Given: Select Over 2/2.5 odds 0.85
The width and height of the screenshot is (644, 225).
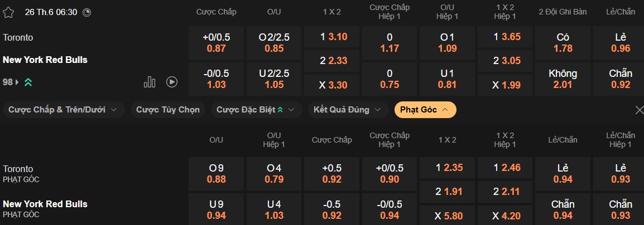Looking at the screenshot, I should [x=274, y=43].
